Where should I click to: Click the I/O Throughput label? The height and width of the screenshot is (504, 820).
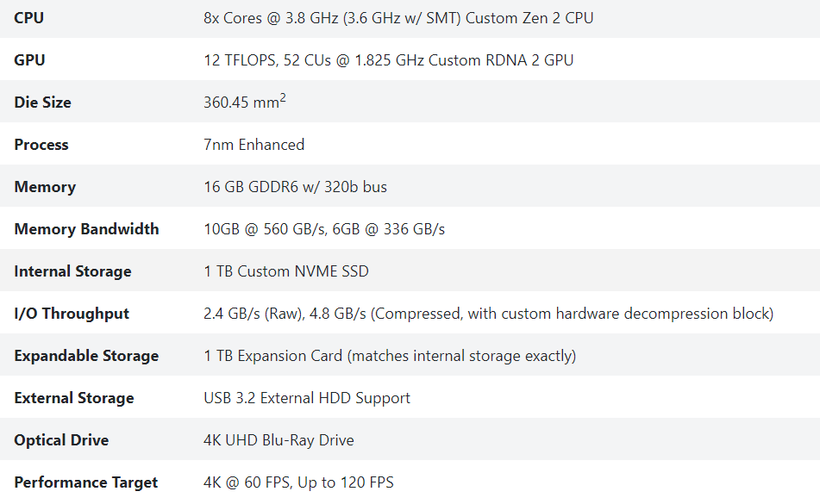(71, 314)
